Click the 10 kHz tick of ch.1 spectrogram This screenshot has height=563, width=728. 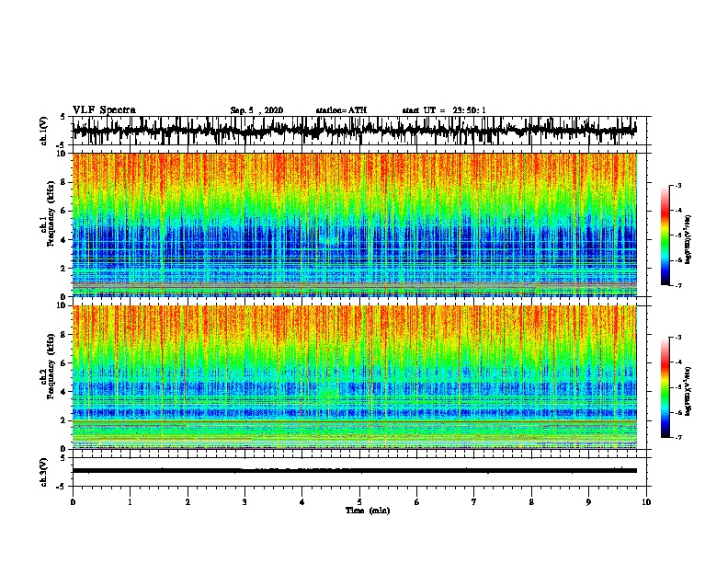click(62, 154)
